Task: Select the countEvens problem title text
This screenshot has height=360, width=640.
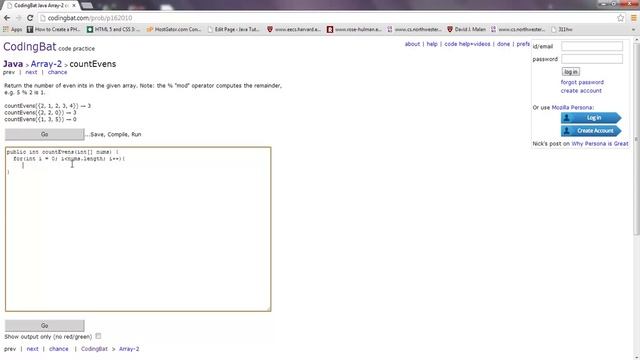Action: [x=93, y=64]
